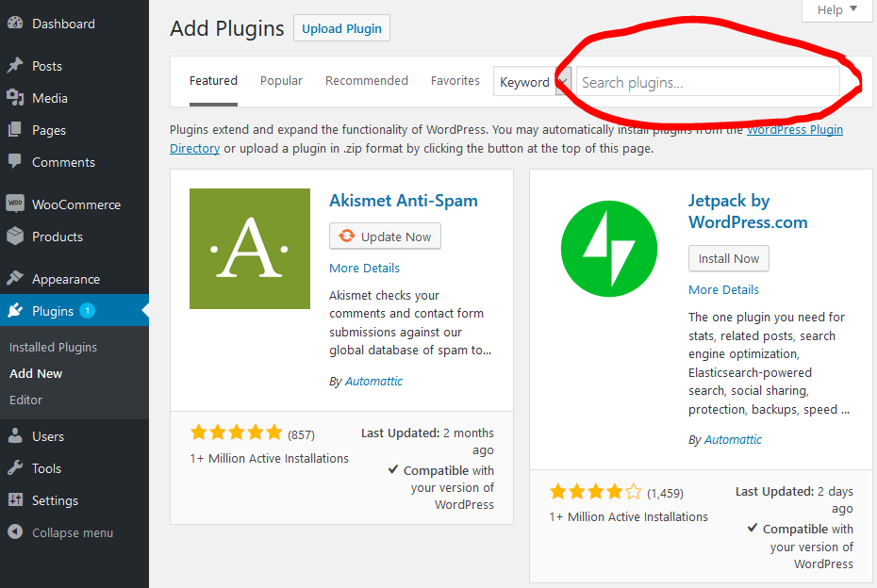Open the WordPress Plugin Directory link
The image size is (877, 588).
(795, 130)
